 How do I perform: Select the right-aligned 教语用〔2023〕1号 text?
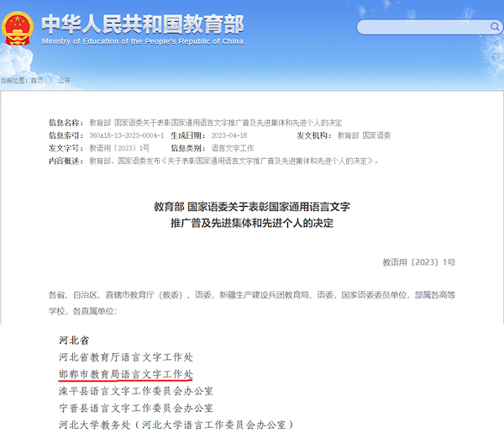click(419, 262)
